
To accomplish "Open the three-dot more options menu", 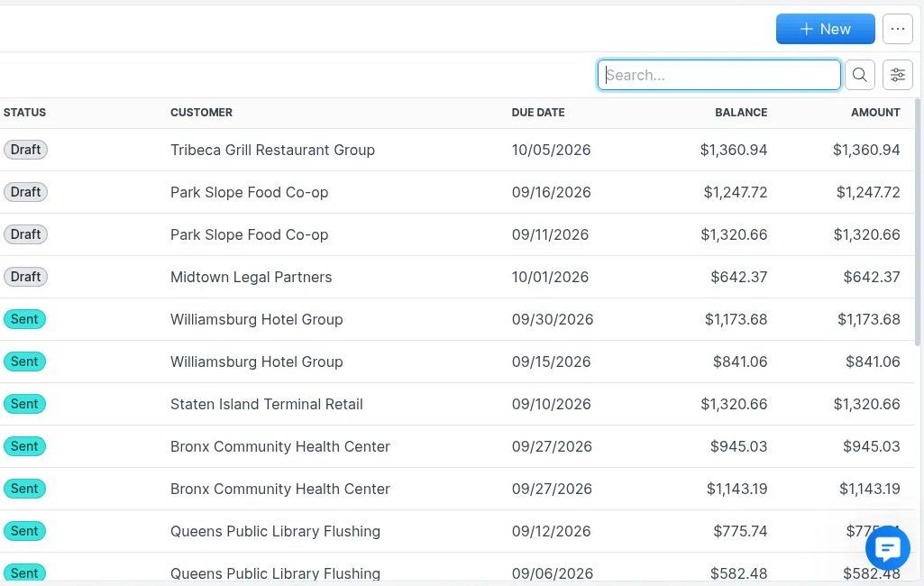I will tap(898, 29).
